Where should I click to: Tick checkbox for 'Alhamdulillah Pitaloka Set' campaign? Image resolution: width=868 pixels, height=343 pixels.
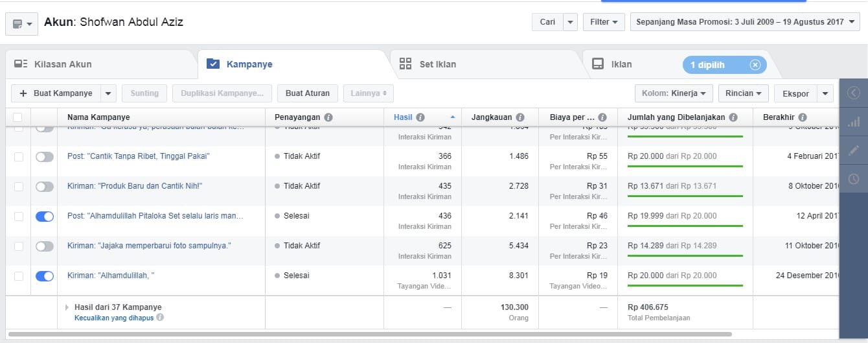point(19,216)
